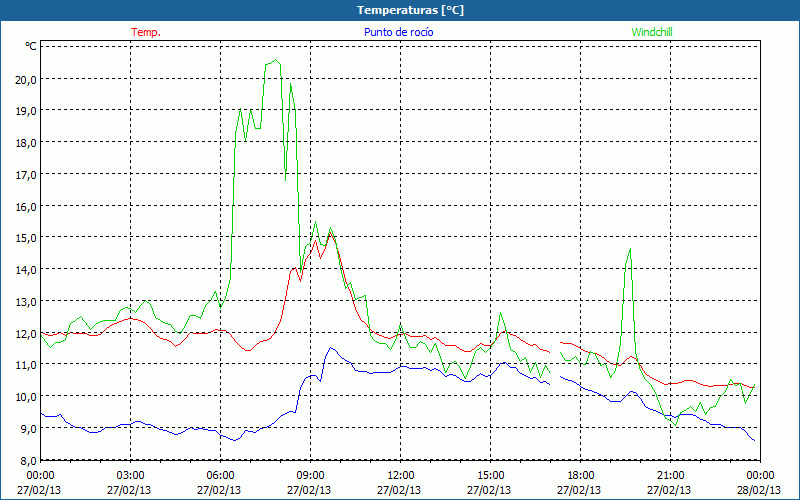Viewport: 800px width, 500px height.
Task: Click the 21:00 time axis label
Action: click(670, 476)
